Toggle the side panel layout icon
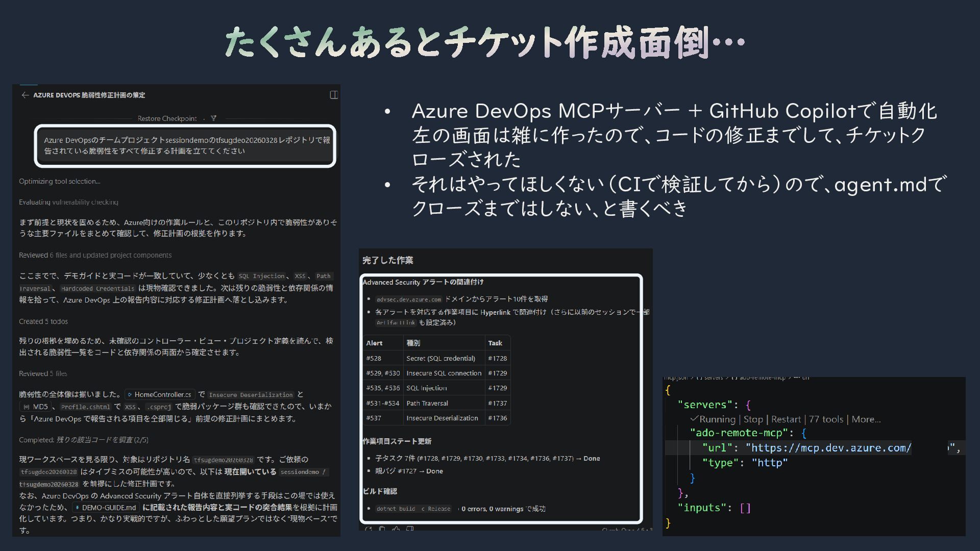Screen dimensions: 980x551 [x=334, y=95]
